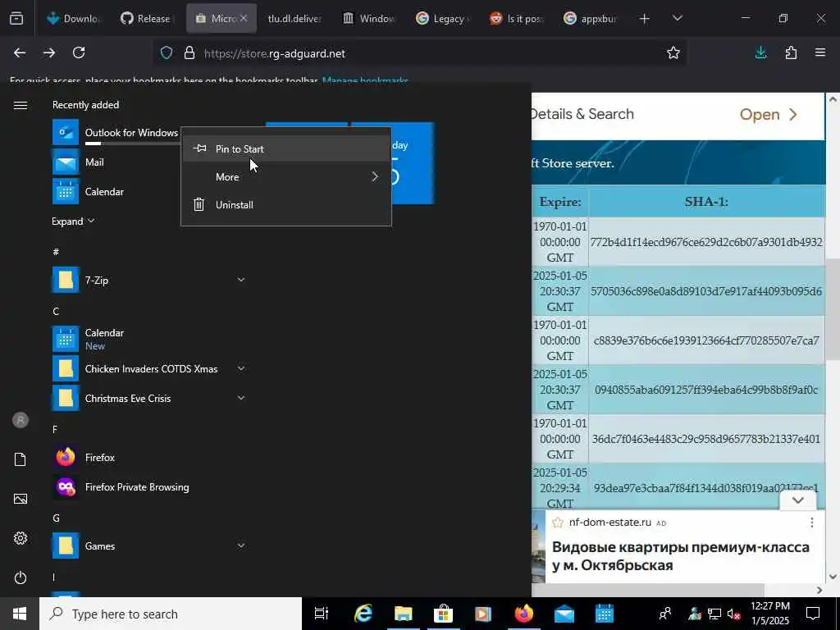Image resolution: width=840 pixels, height=630 pixels.
Task: Click the Power button in Start
Action: [x=21, y=577]
